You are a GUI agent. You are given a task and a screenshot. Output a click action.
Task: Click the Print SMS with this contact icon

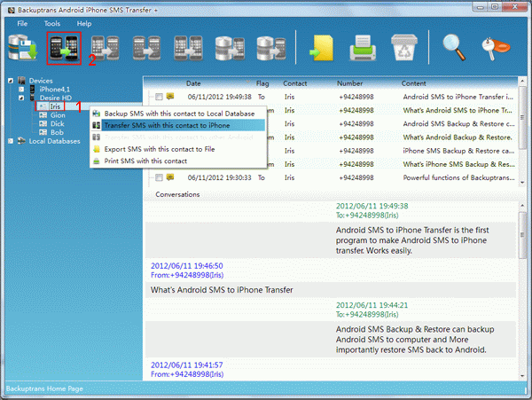pos(97,161)
